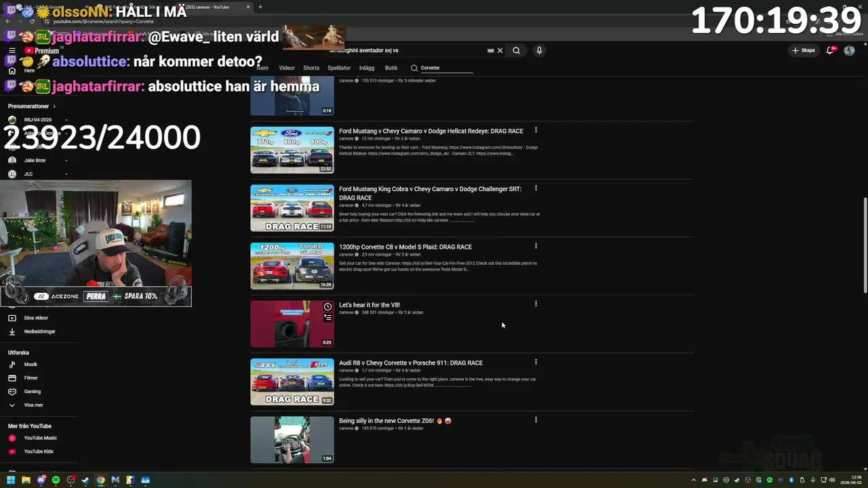Open title Ford Mustang King Cobra v Chevy Camaro
868x488 pixels.
click(x=430, y=193)
